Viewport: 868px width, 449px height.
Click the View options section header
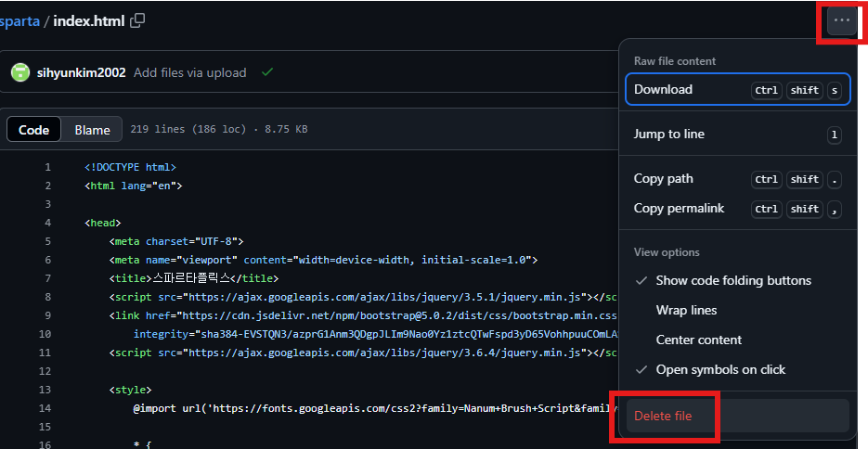(667, 252)
